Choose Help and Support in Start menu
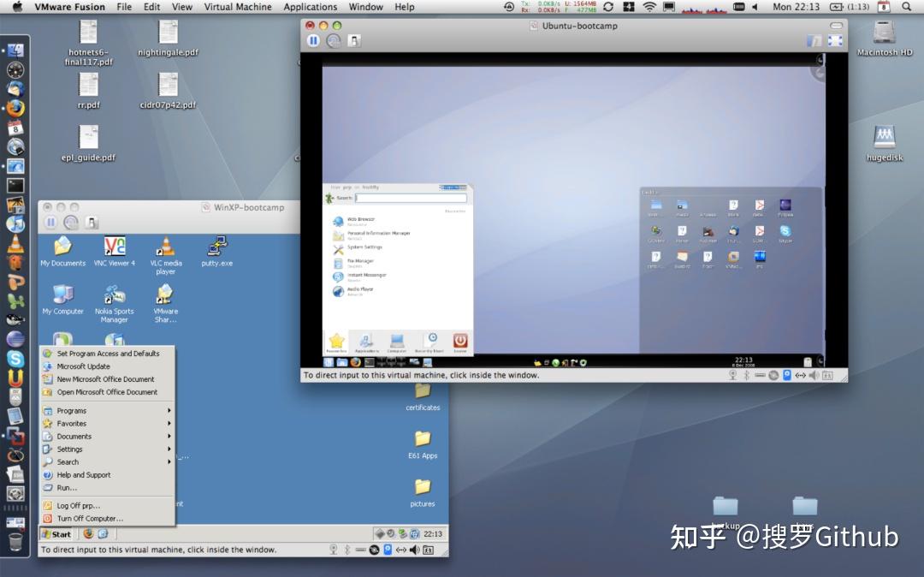 point(107,475)
